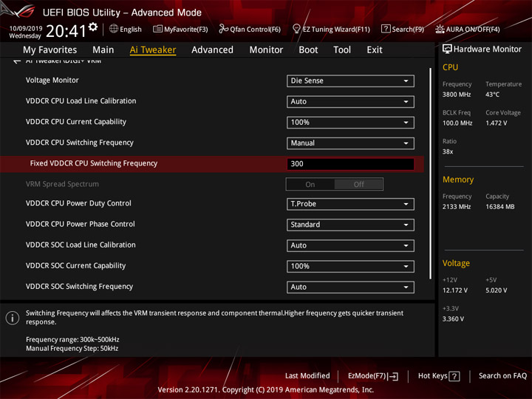This screenshot has height=399, width=532.
Task: Click Last Modified button
Action: pyautogui.click(x=307, y=376)
